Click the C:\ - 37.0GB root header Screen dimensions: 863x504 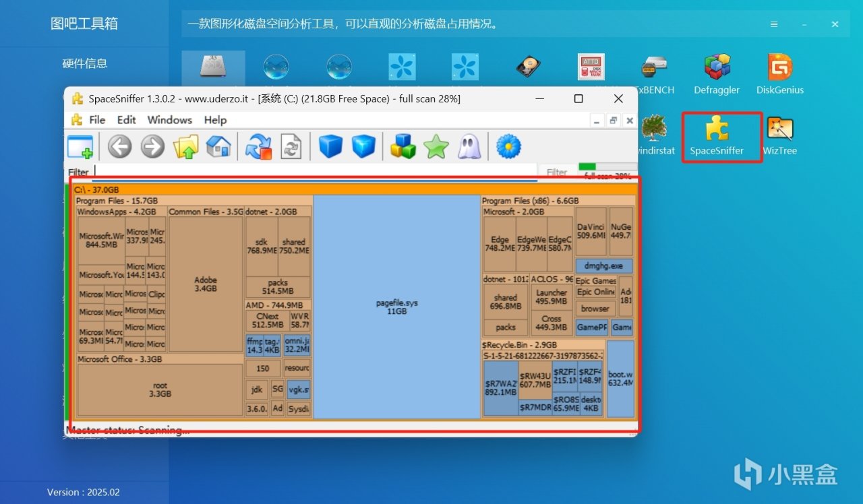pyautogui.click(x=355, y=190)
